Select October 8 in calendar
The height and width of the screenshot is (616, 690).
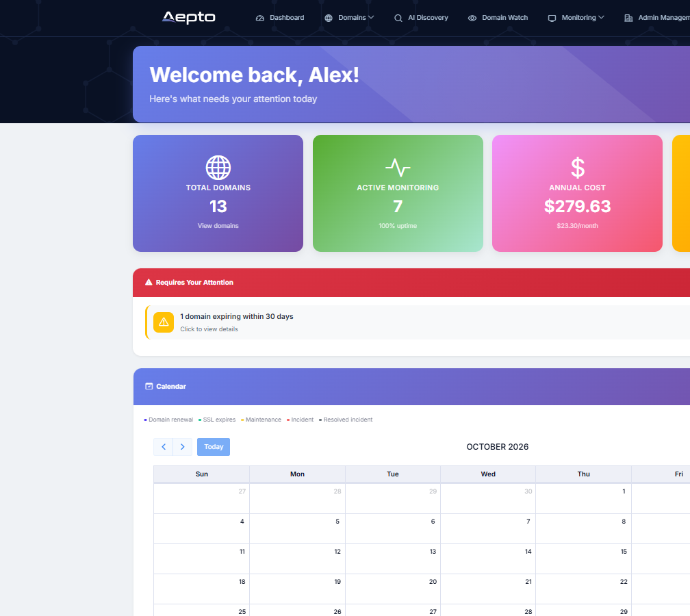click(583, 529)
